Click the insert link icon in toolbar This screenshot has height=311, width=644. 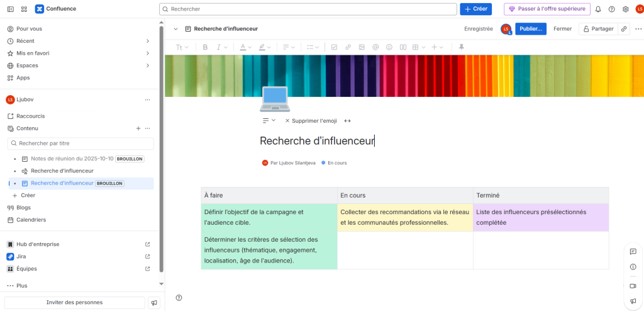[348, 47]
